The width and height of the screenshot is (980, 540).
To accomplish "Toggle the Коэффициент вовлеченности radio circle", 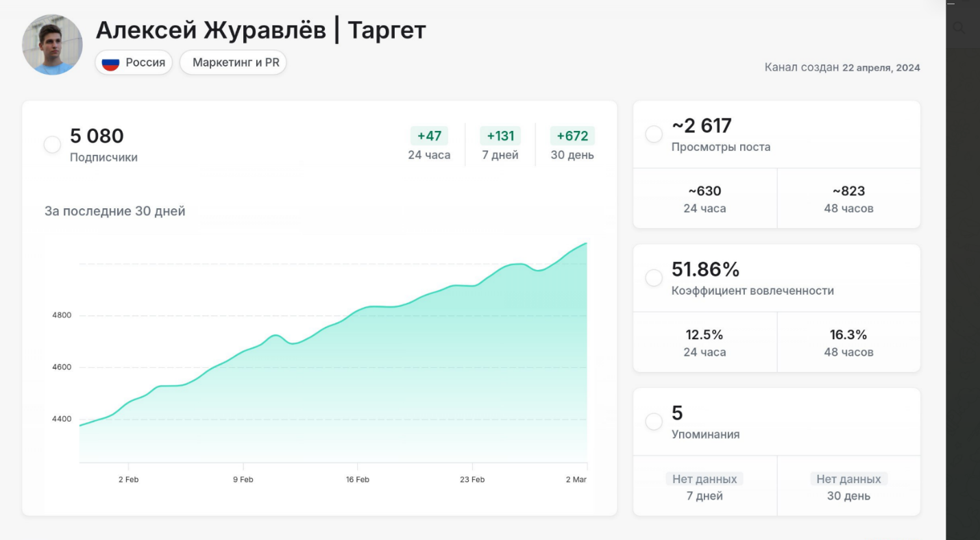I will point(654,278).
